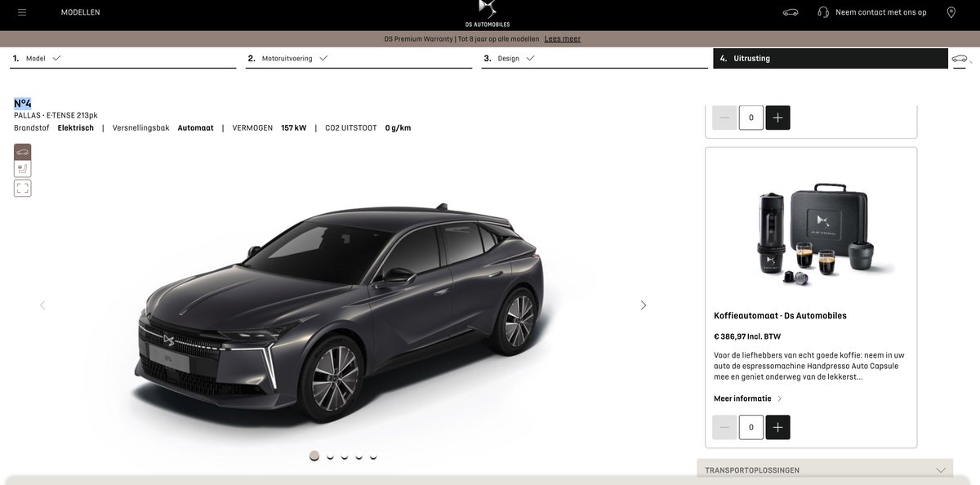
Task: Expand the Design step chevron
Action: pos(530,58)
